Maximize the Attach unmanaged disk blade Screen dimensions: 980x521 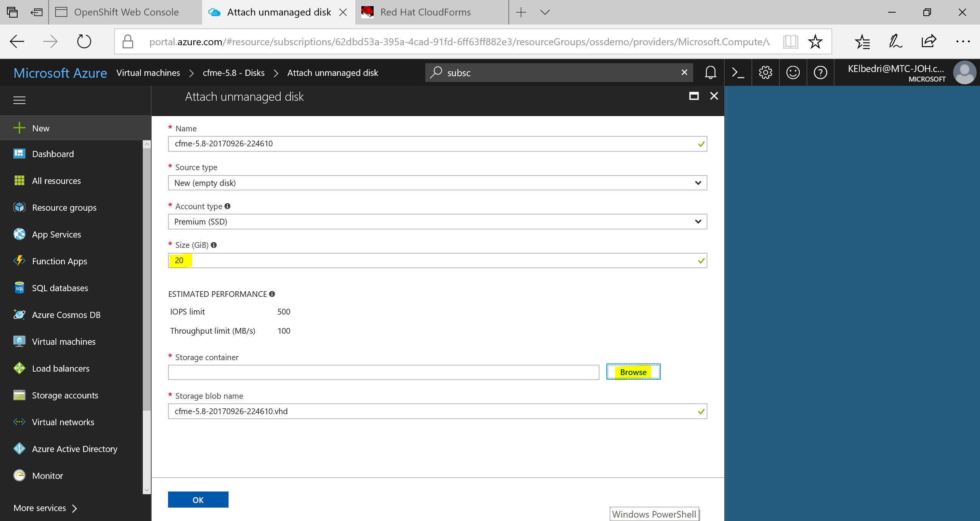coord(694,96)
